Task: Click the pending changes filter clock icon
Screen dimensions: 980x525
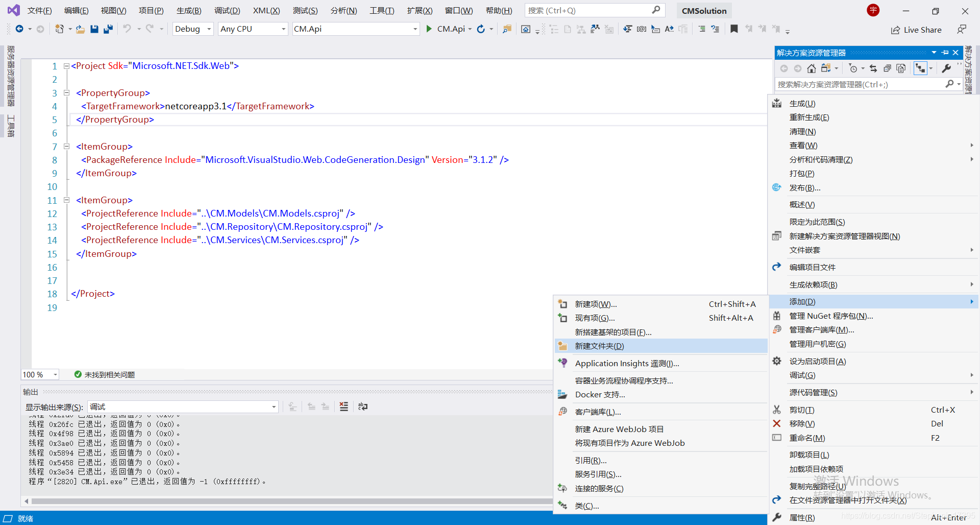Action: [x=853, y=68]
